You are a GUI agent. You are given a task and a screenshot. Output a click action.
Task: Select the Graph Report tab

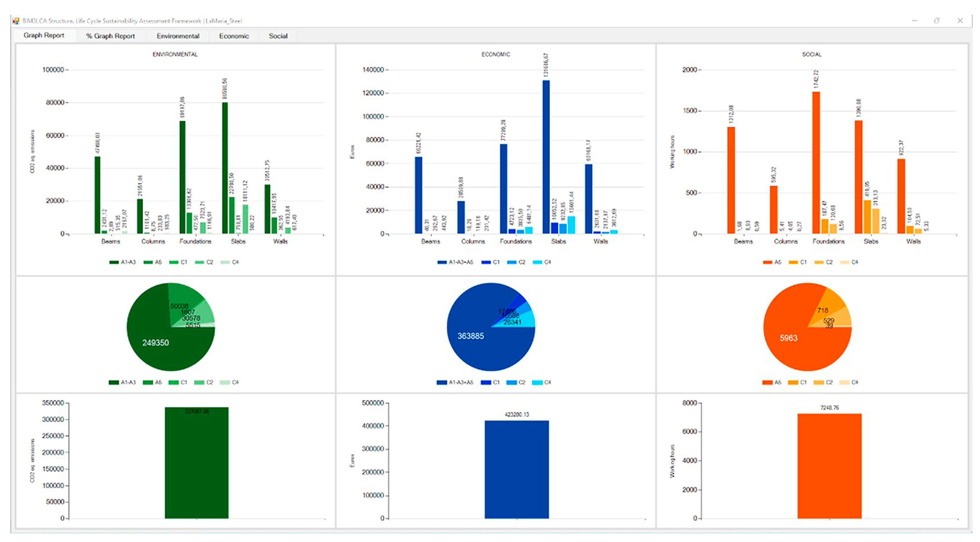coord(44,35)
